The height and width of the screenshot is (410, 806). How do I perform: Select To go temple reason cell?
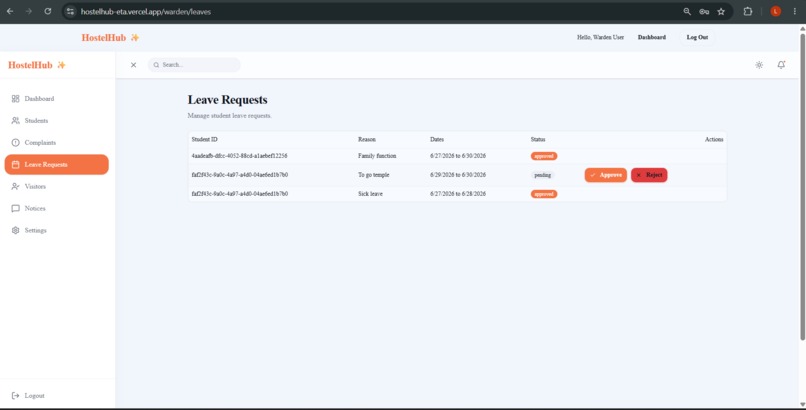pyautogui.click(x=374, y=175)
